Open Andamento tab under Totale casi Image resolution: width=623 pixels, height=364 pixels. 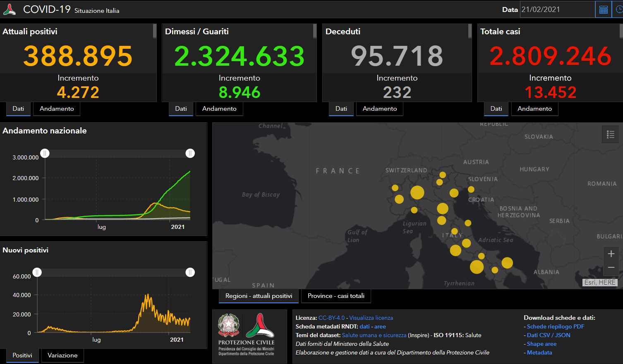click(x=534, y=109)
